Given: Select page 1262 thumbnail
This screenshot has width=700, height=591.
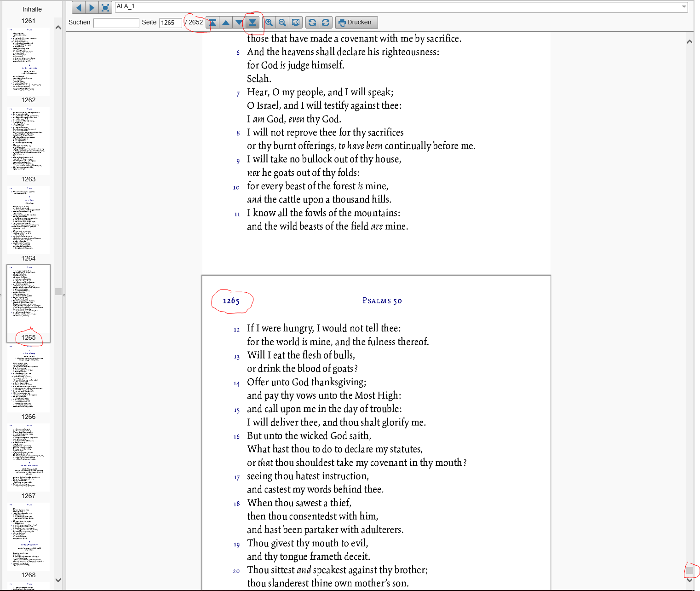Looking at the screenshot, I should coord(29,141).
